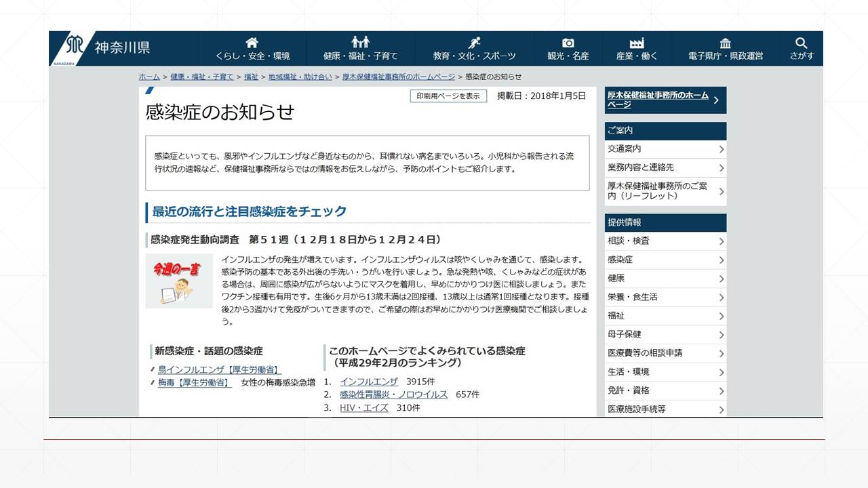Click the chevron on the 厚木保健福祉事務所のホームページ banner
The width and height of the screenshot is (868, 488).
tap(716, 100)
